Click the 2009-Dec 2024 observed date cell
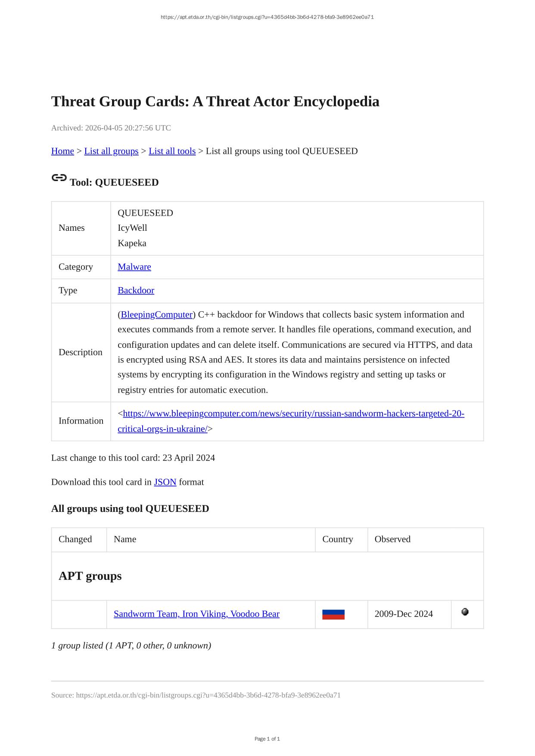This screenshot has width=535, height=756. tap(404, 614)
